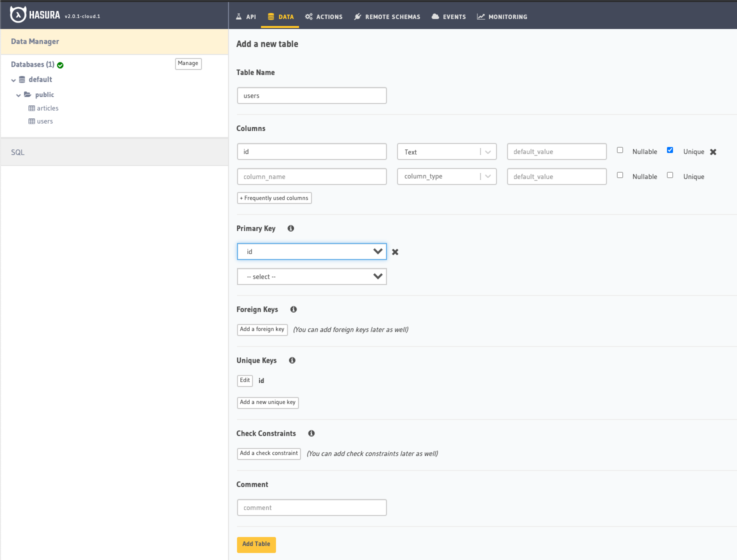Open the -- select -- primary key dropdown
The image size is (737, 560).
click(312, 276)
